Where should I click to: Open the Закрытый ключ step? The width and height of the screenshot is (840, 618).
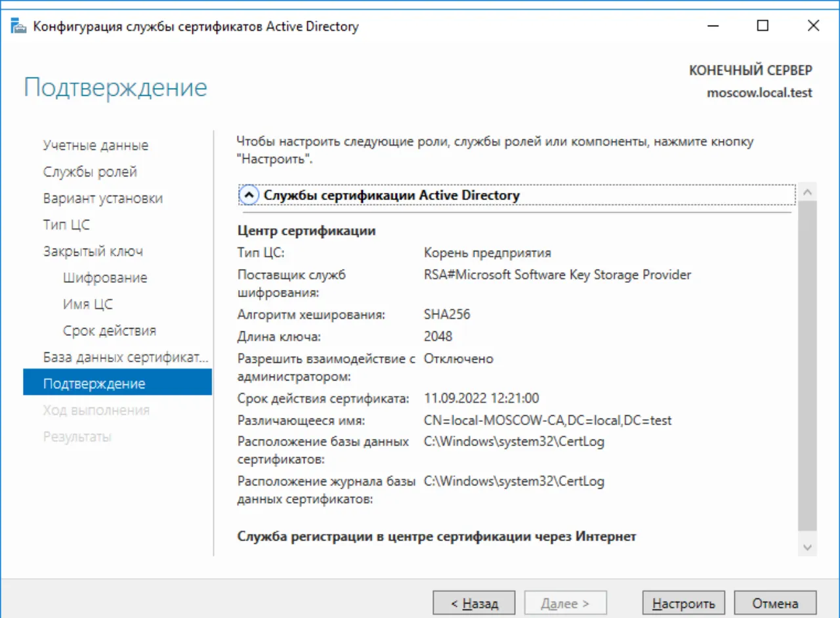click(93, 251)
